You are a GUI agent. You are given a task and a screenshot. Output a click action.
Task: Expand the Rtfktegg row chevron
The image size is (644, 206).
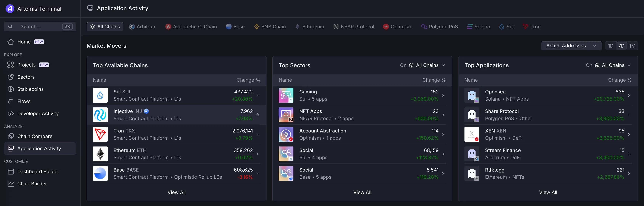(x=629, y=173)
